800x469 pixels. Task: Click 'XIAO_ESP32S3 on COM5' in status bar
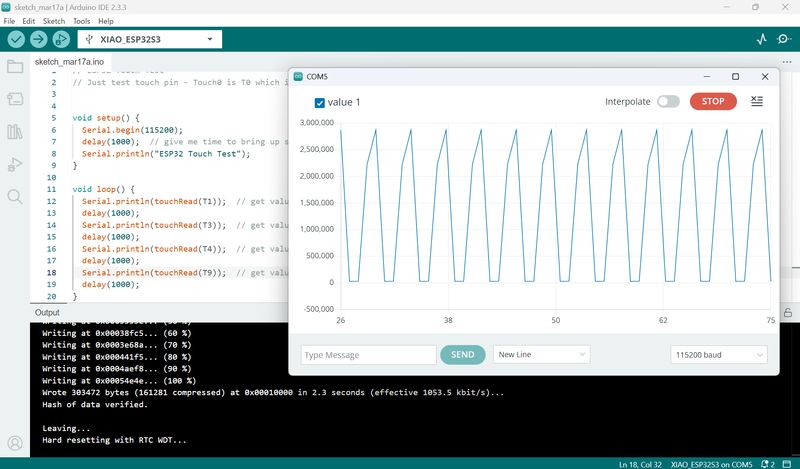coord(711,464)
